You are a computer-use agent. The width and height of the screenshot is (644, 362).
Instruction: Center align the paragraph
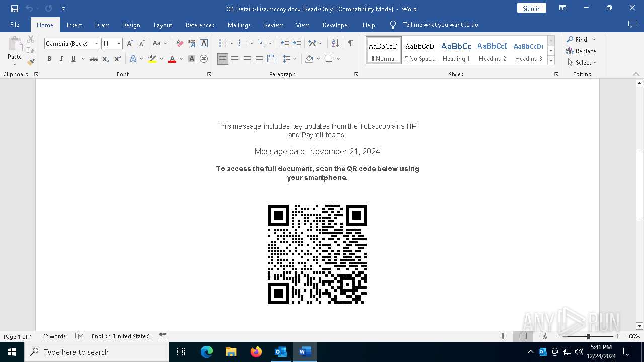(235, 59)
